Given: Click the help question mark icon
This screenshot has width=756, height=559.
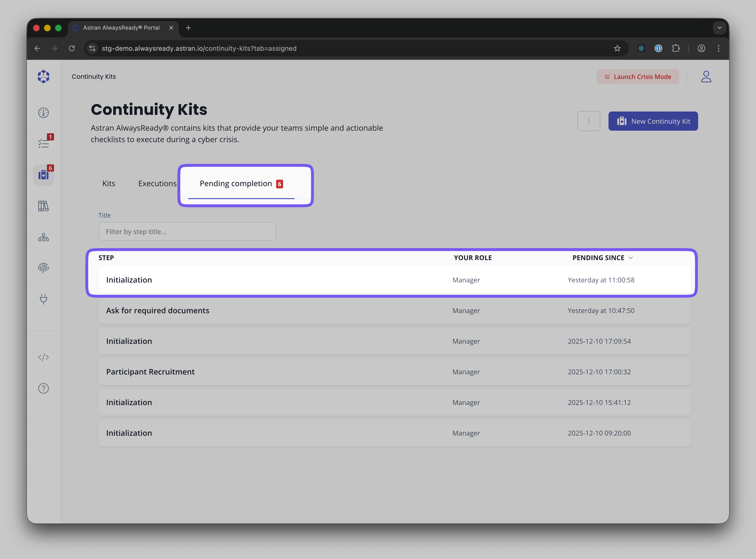Looking at the screenshot, I should (x=43, y=388).
